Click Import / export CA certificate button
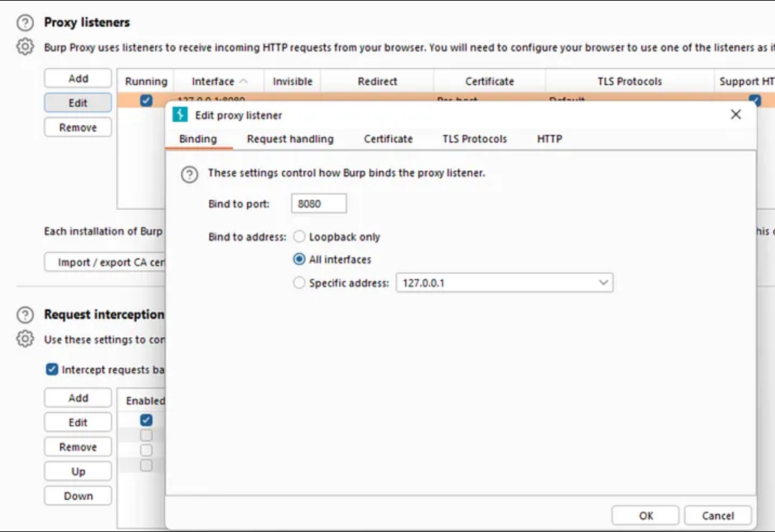This screenshot has width=775, height=532. [105, 262]
